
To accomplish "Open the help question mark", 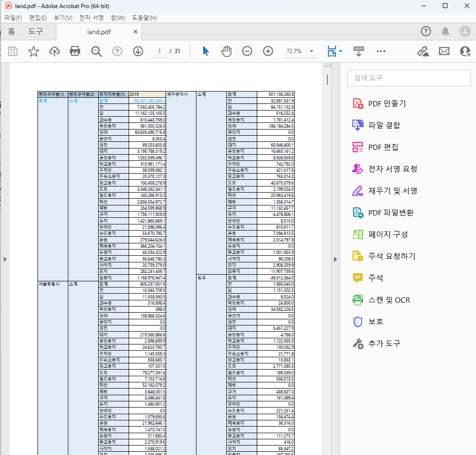I will pos(426,31).
